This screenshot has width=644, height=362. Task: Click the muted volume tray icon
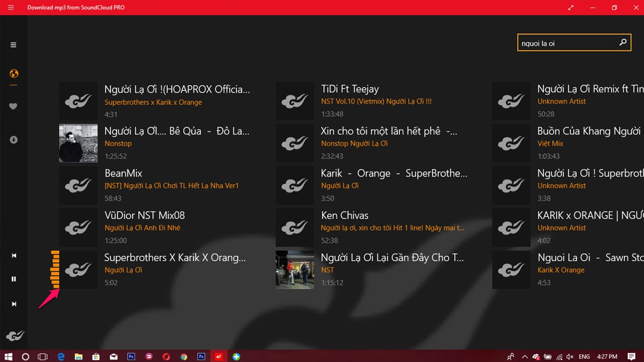[x=570, y=357]
